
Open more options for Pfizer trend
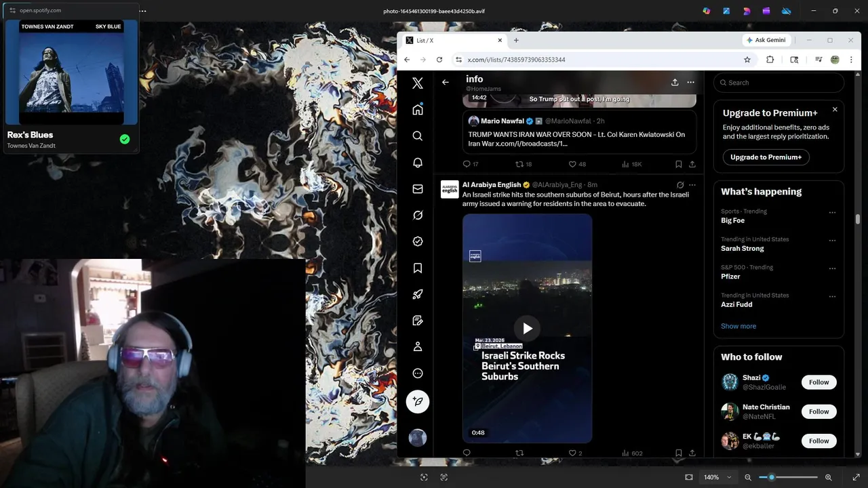pos(832,268)
